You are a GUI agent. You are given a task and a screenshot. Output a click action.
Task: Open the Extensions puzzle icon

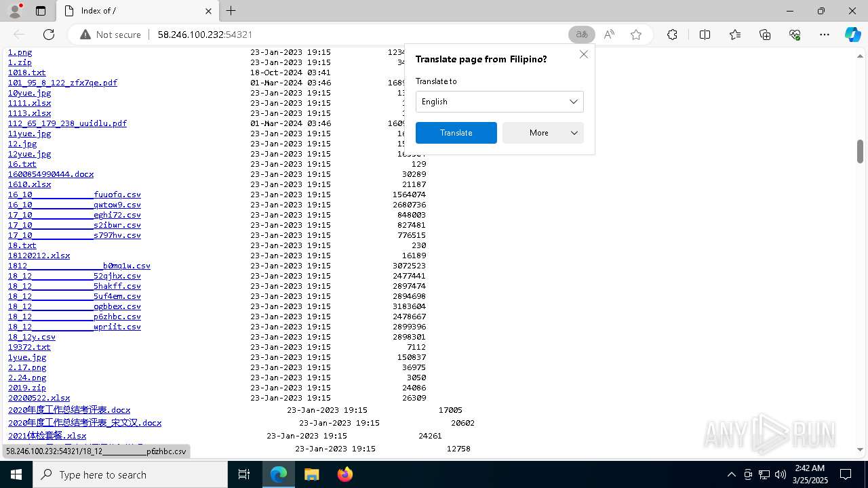click(672, 35)
